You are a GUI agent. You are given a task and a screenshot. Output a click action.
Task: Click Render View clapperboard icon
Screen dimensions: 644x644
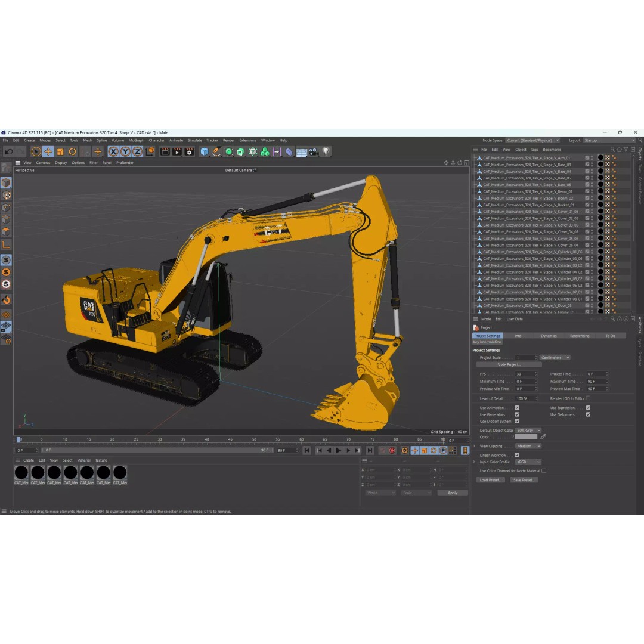[165, 152]
